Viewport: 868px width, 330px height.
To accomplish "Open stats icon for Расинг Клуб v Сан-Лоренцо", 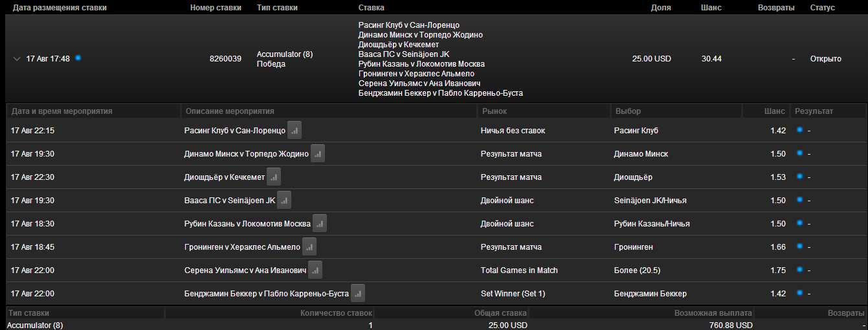I will (x=295, y=130).
